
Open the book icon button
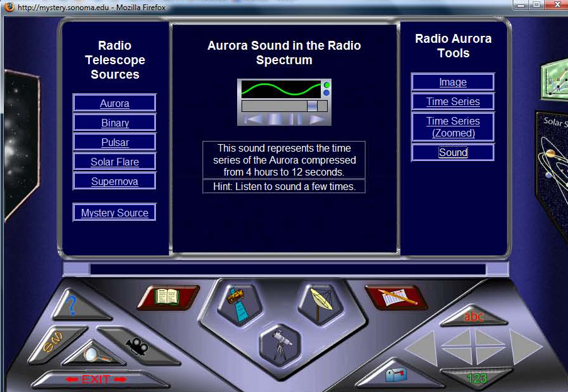[x=167, y=296]
